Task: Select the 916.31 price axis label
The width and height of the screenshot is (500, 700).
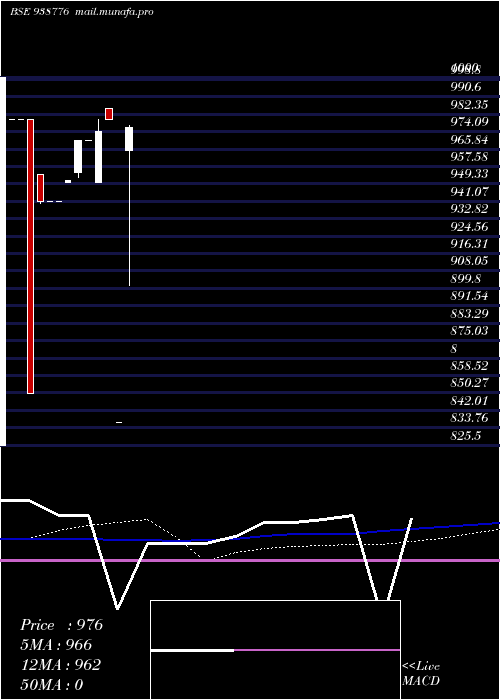Action: [469, 244]
